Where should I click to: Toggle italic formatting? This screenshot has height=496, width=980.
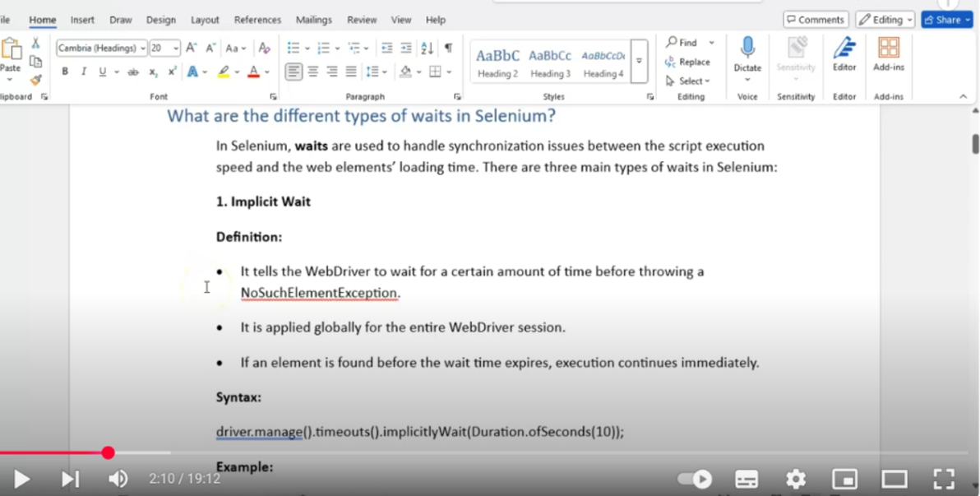coord(84,72)
